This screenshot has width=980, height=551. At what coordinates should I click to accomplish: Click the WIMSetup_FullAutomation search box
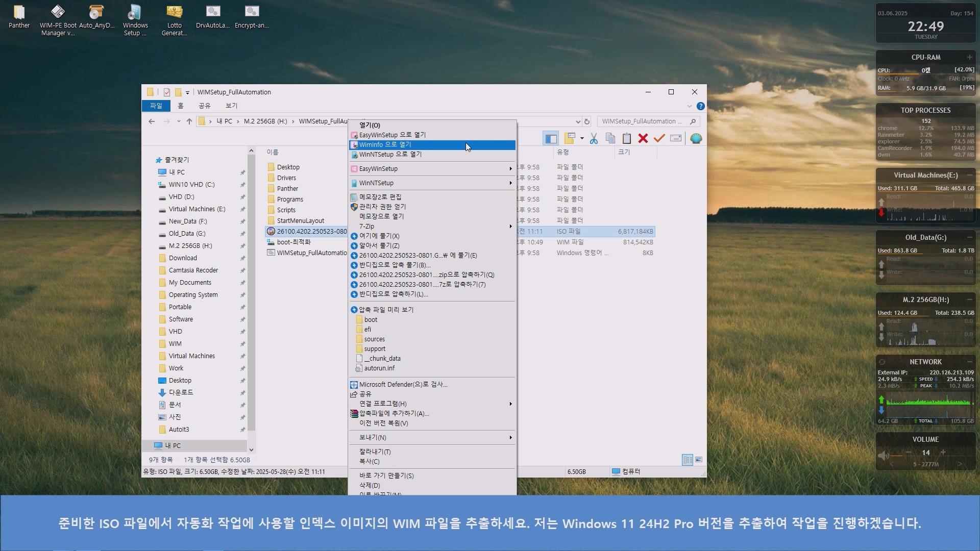point(642,121)
